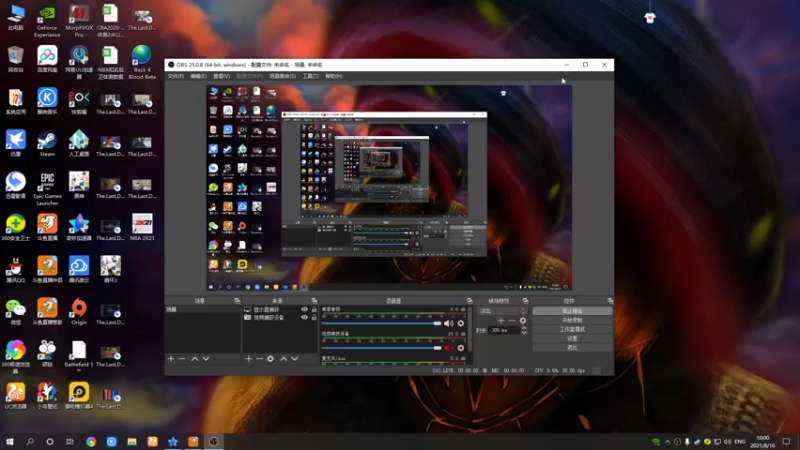Click the 300 ms duration input field
800x450 pixels.
point(505,330)
